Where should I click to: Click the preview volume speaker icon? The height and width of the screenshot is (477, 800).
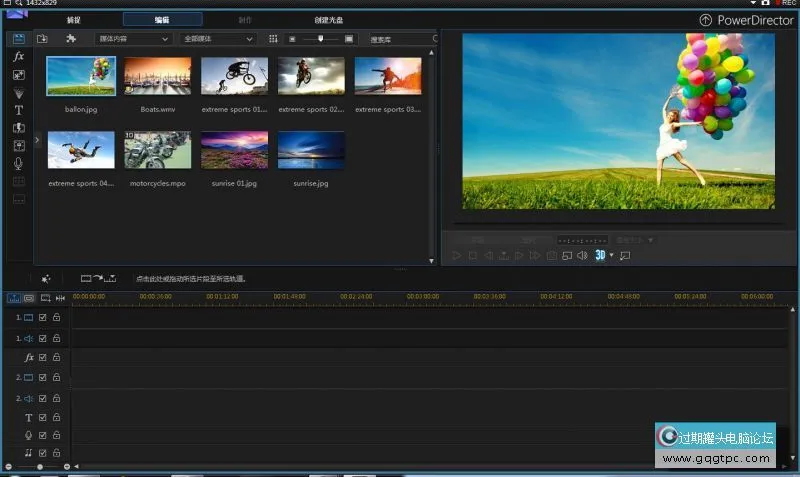point(582,256)
